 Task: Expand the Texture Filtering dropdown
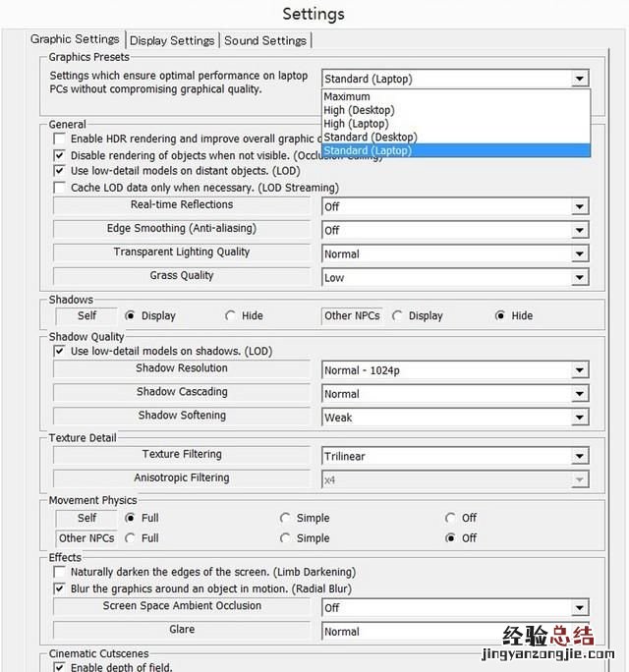tap(580, 456)
